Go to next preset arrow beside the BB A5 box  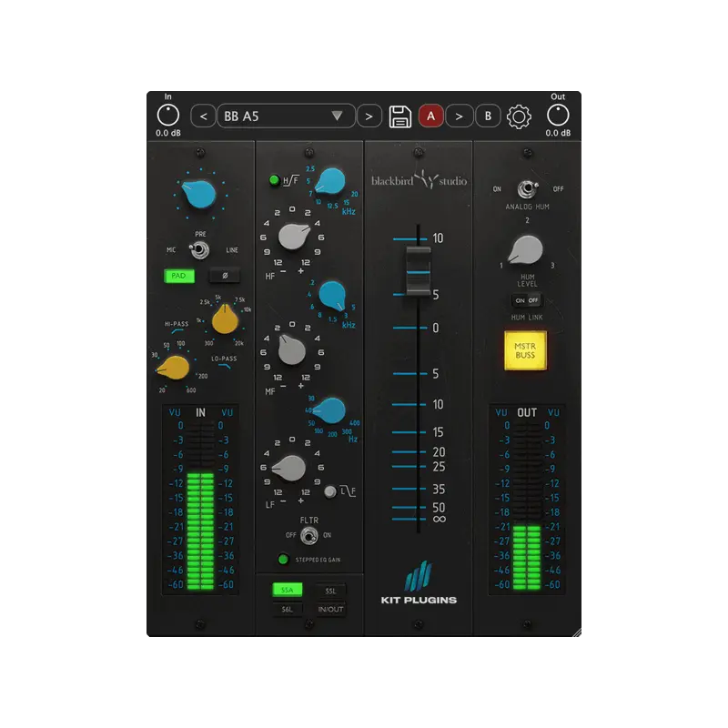click(369, 116)
